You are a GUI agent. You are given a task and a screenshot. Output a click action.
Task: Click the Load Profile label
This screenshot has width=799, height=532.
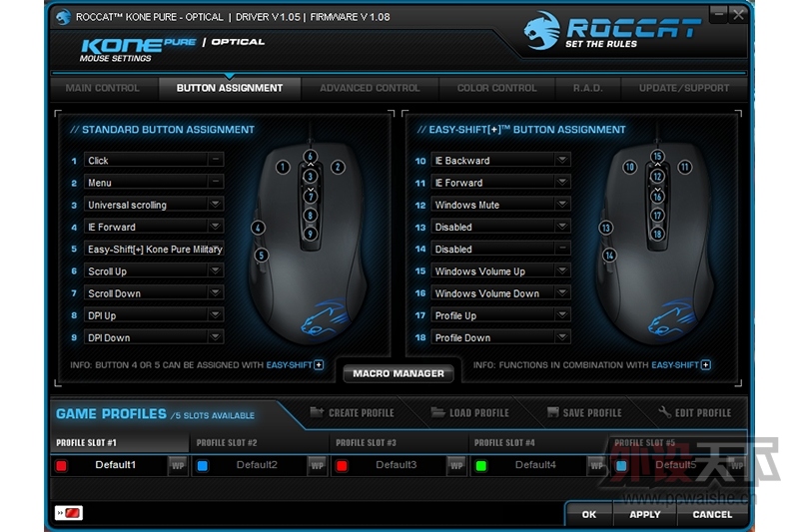click(479, 413)
